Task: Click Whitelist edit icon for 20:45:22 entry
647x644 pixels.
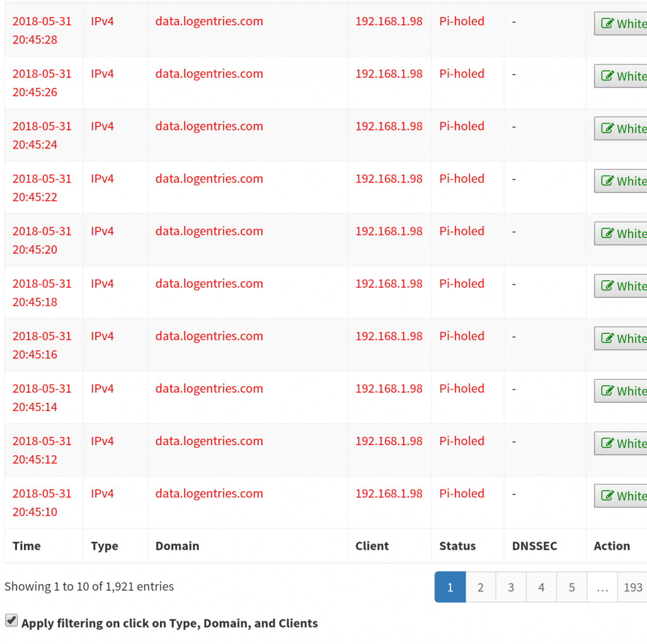Action: tap(607, 181)
